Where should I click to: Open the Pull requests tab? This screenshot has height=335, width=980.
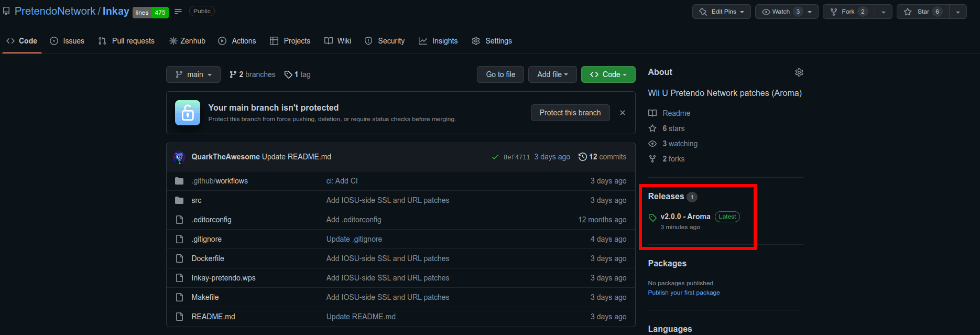tap(126, 41)
